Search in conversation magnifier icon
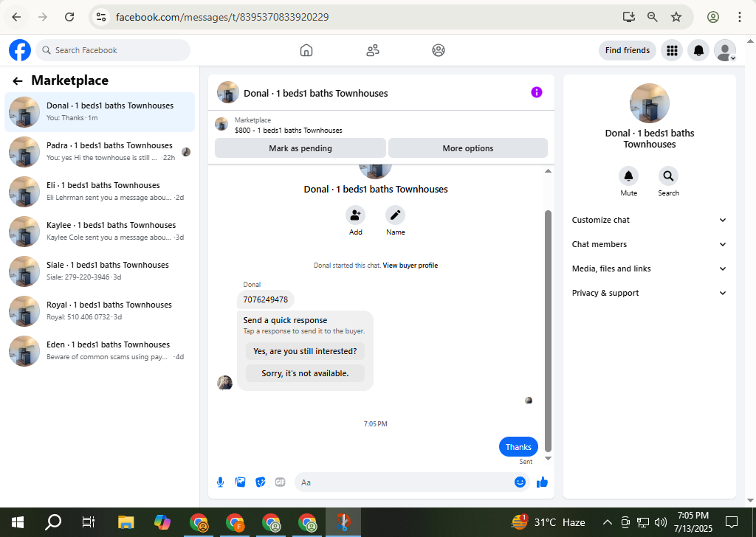Image resolution: width=756 pixels, height=537 pixels. (x=668, y=176)
